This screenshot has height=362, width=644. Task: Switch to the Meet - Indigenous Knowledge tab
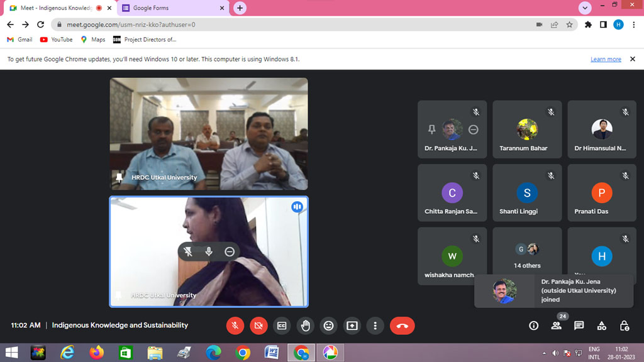tap(55, 8)
